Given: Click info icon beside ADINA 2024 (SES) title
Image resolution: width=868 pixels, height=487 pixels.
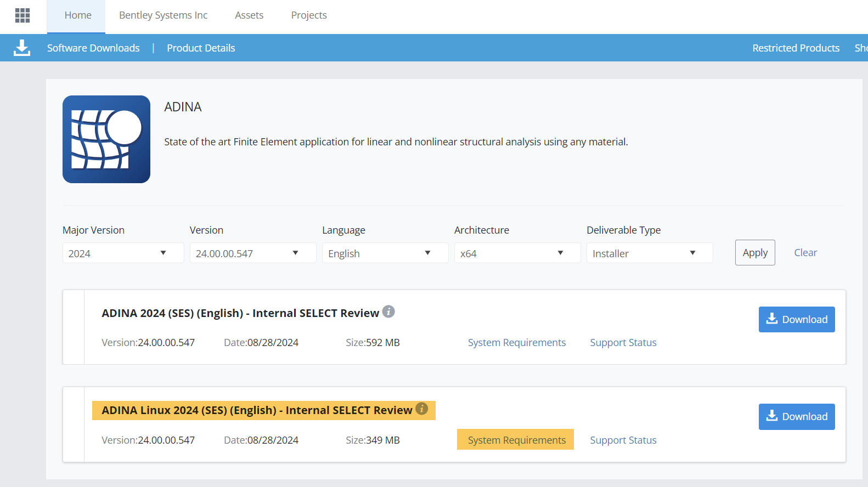Looking at the screenshot, I should (x=388, y=312).
